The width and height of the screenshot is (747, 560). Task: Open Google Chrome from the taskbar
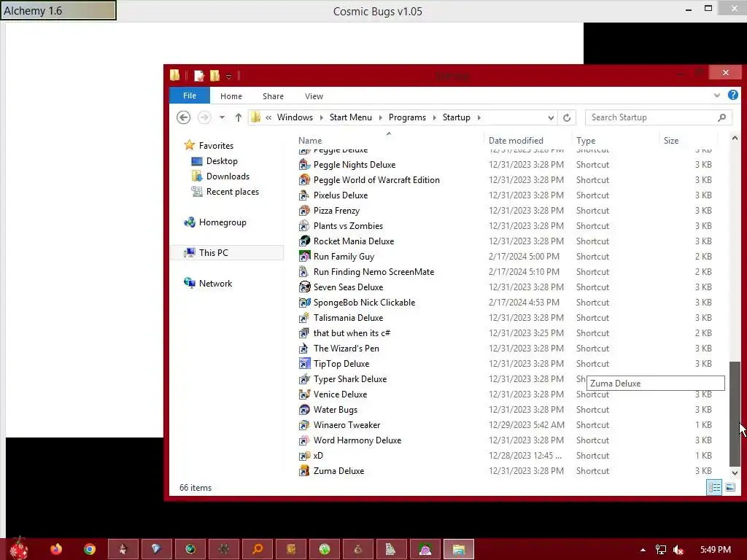click(x=90, y=549)
